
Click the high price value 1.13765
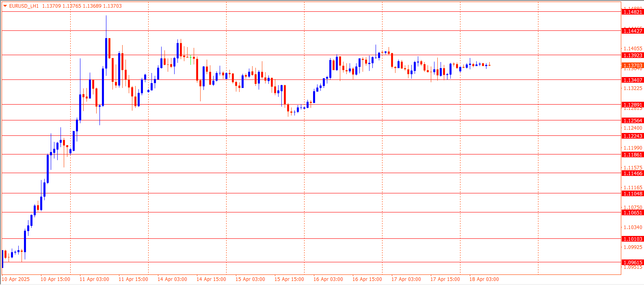click(x=72, y=6)
